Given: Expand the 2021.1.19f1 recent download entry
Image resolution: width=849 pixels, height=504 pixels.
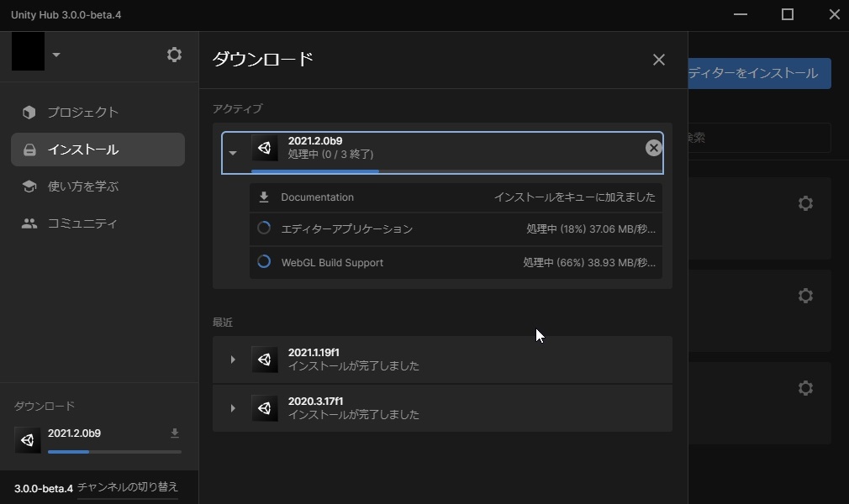Looking at the screenshot, I should [233, 360].
